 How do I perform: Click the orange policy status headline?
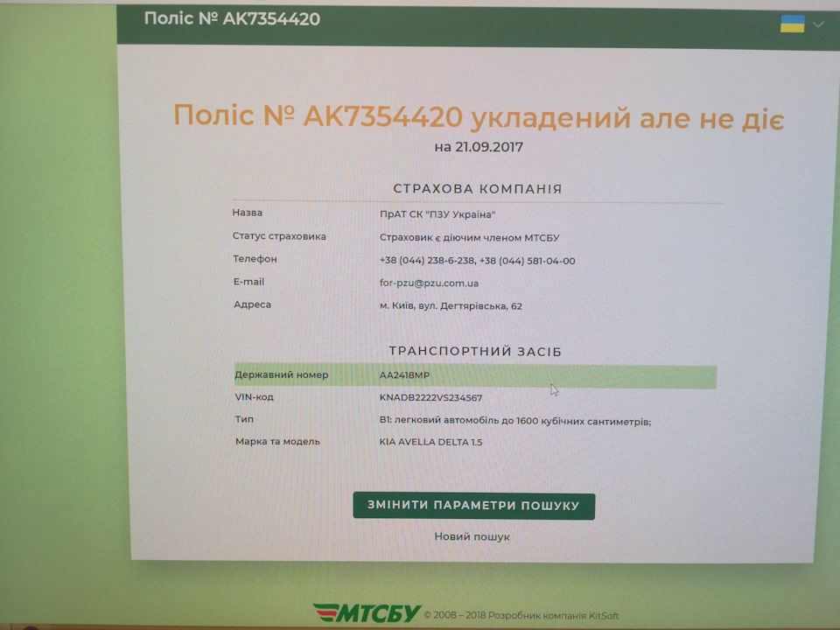click(479, 116)
